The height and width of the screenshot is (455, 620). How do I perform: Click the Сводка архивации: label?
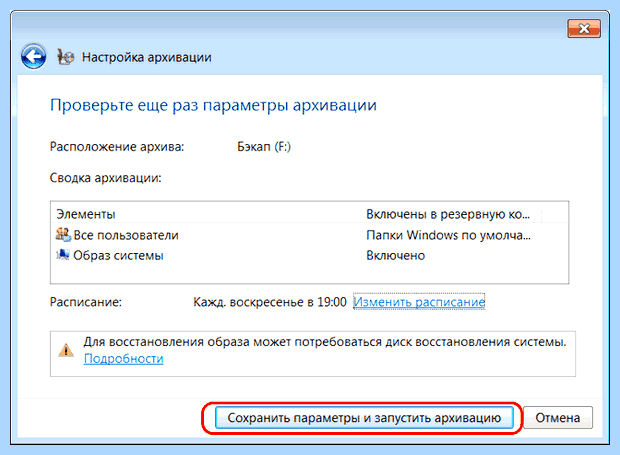(106, 178)
